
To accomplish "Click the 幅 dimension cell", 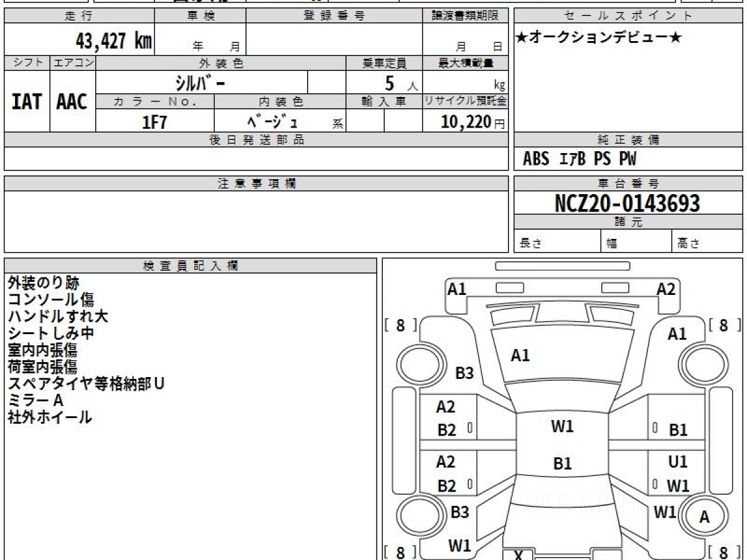I will pos(636,241).
